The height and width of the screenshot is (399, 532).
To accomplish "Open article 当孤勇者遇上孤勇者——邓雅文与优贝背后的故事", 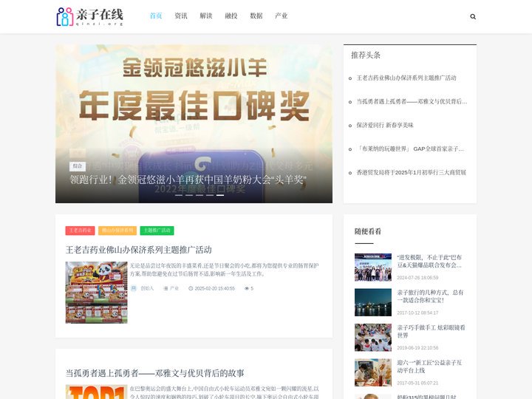I will click(x=154, y=373).
